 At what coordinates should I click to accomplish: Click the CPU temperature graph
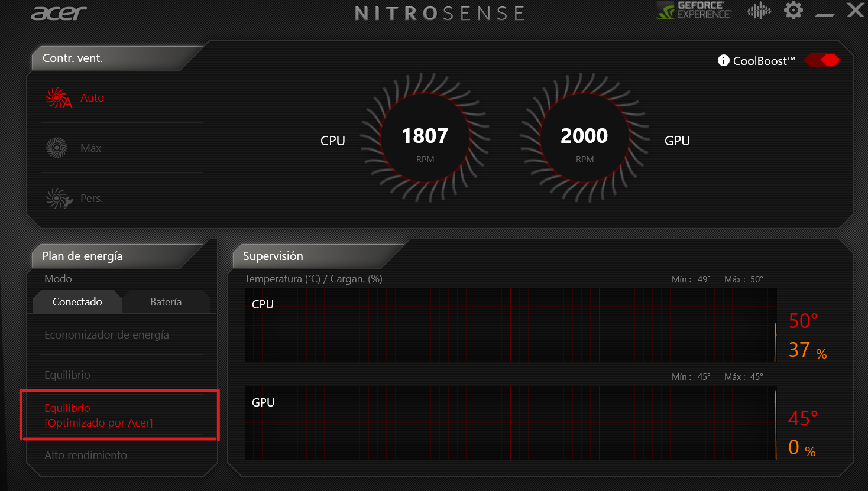pyautogui.click(x=510, y=326)
